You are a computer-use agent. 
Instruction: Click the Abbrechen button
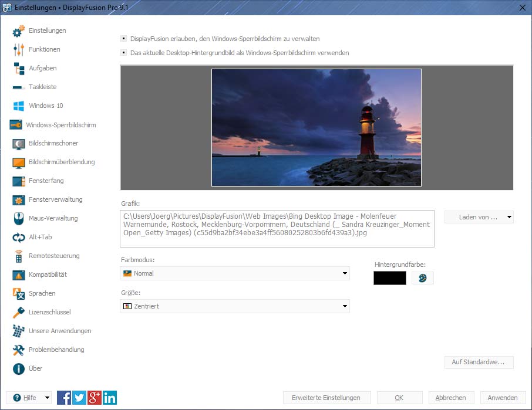[451, 398]
